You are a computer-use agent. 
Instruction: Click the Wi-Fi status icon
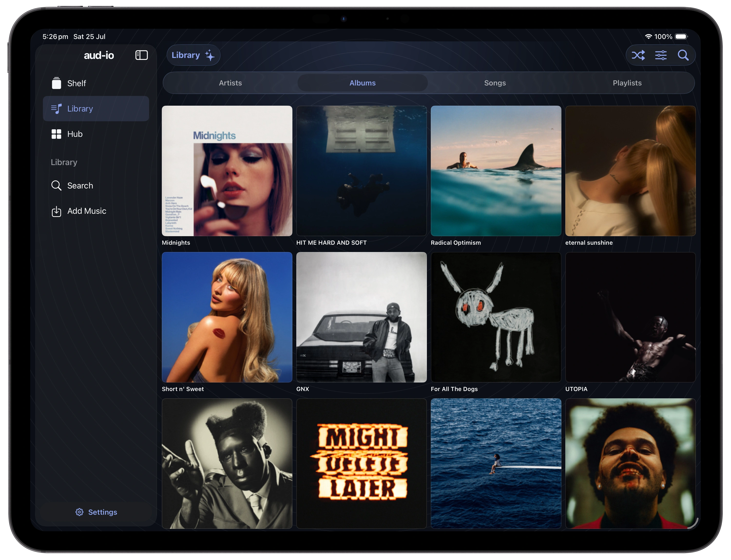point(648,37)
